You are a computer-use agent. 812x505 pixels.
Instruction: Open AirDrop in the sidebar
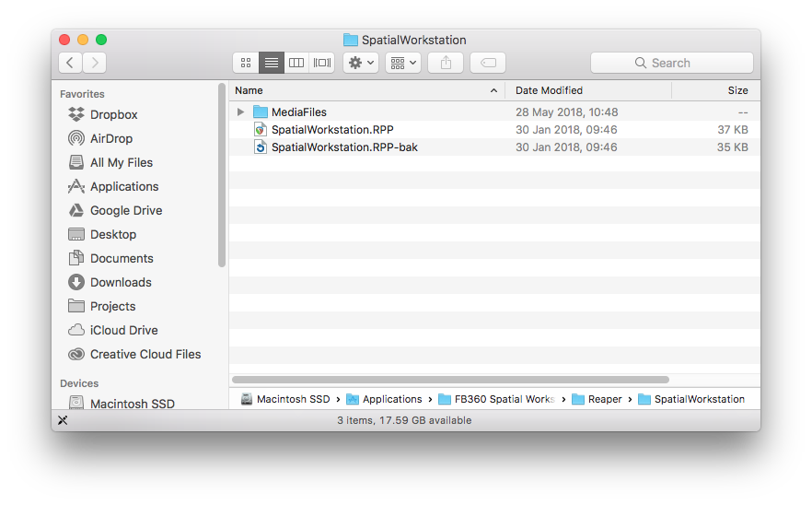(100, 138)
